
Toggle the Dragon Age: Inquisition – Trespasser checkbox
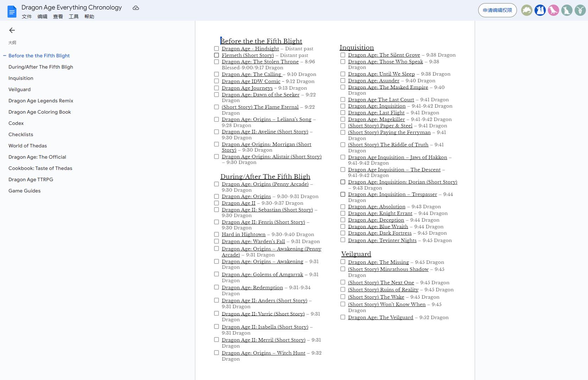coord(343,194)
